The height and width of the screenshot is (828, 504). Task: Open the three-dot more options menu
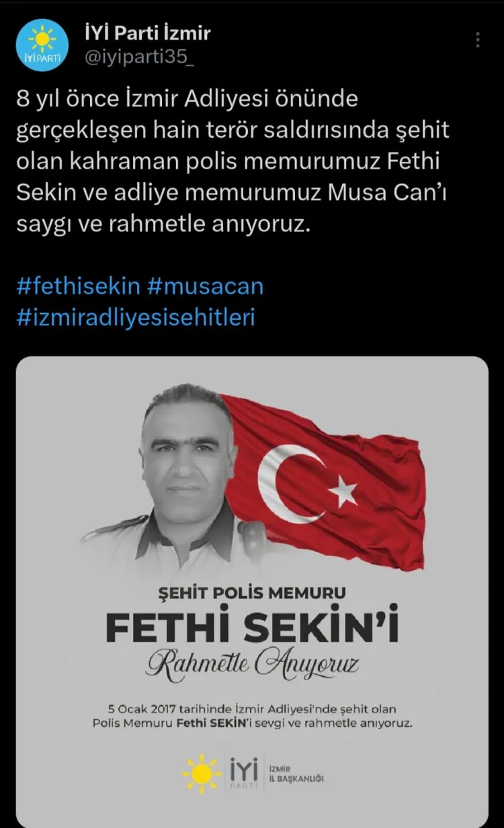coord(477,40)
